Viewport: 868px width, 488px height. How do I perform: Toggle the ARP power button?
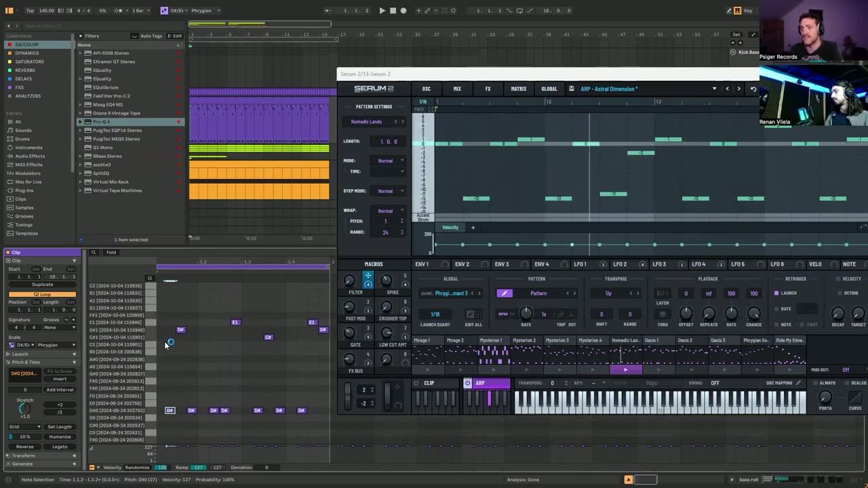click(x=467, y=383)
